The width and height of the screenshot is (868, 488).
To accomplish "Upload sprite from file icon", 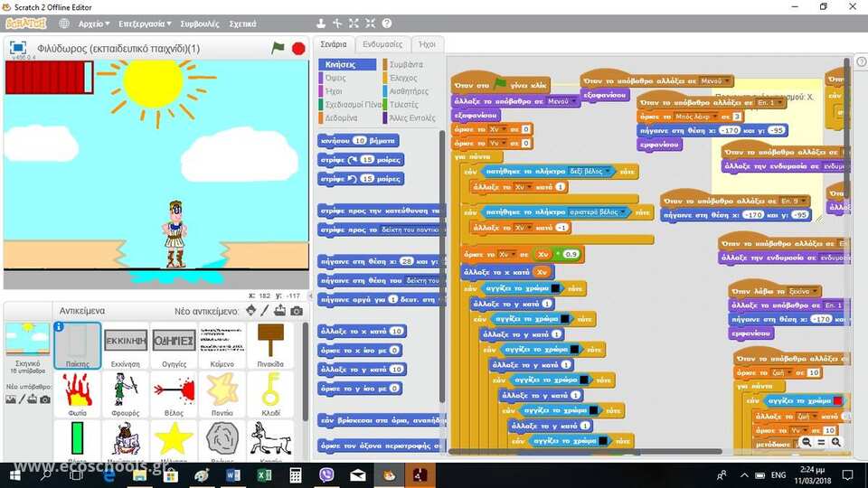I will tap(280, 310).
